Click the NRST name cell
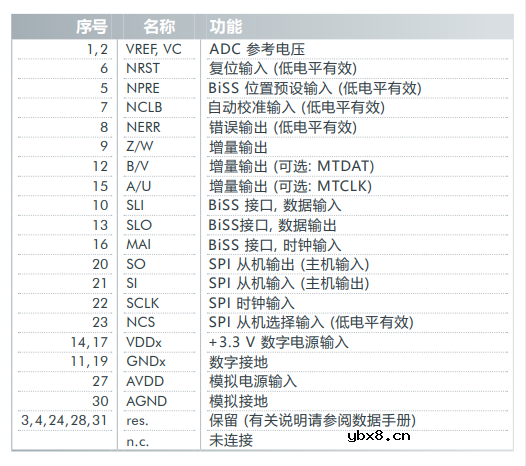Screen dimensions: 526x466 [x=143, y=68]
